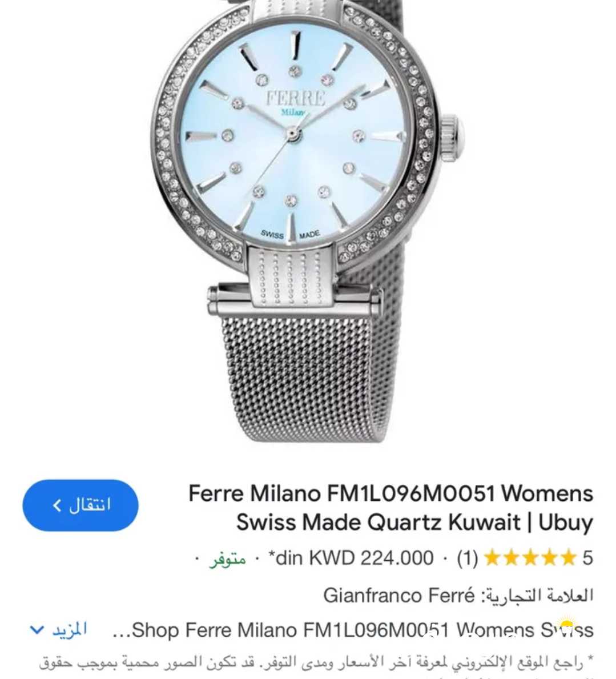Click the العلامة التجارية brand label
The width and height of the screenshot is (616, 679).
point(538,596)
